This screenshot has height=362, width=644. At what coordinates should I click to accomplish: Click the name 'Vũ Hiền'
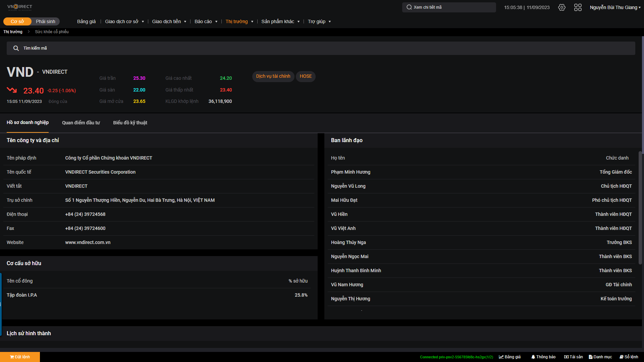339,214
